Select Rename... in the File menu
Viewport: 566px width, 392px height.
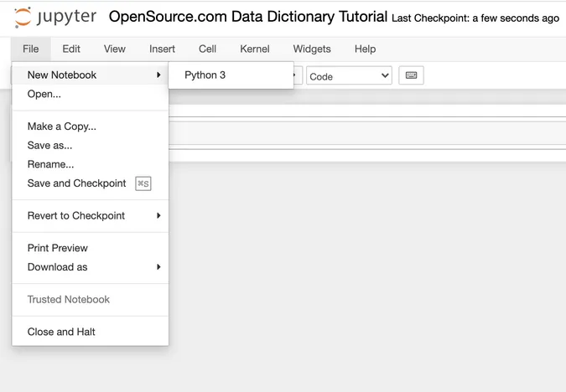click(x=91, y=164)
